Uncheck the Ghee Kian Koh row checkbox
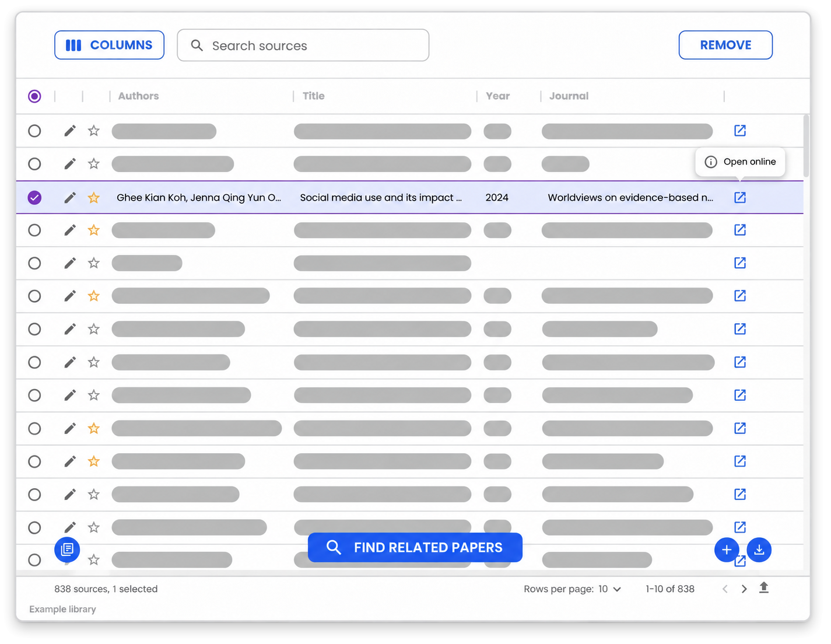Viewport: 831px width, 644px height. pyautogui.click(x=35, y=198)
